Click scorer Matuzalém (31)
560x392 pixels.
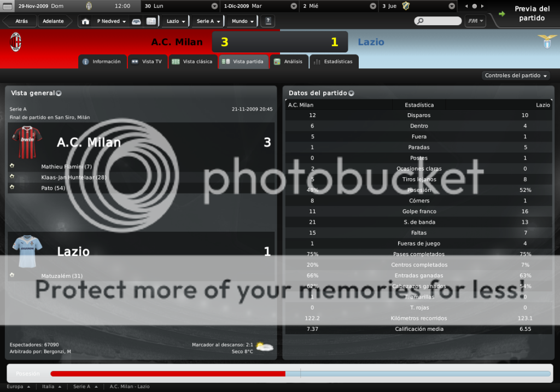[62, 276]
